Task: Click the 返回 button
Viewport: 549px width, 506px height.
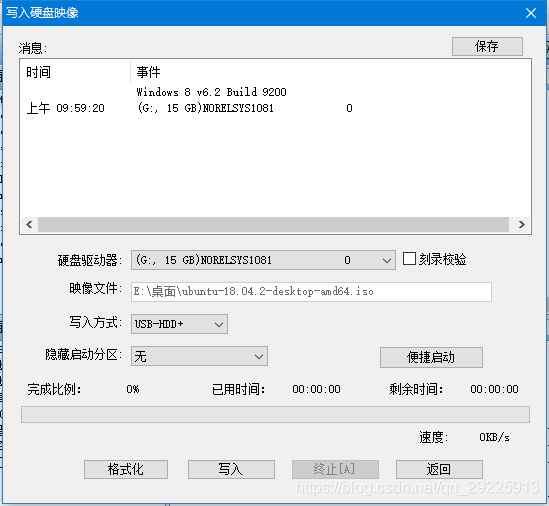Action: tap(439, 469)
